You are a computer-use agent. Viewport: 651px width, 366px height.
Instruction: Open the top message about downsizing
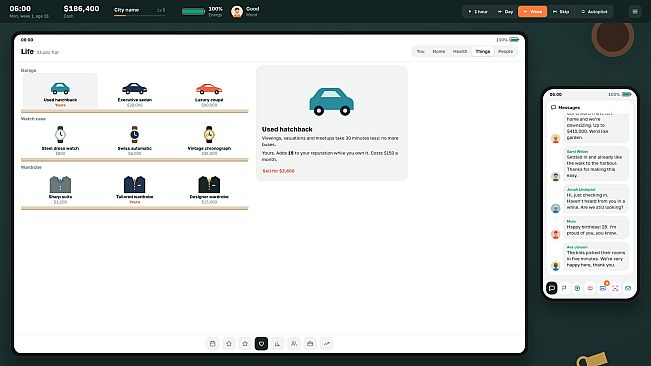click(596, 128)
